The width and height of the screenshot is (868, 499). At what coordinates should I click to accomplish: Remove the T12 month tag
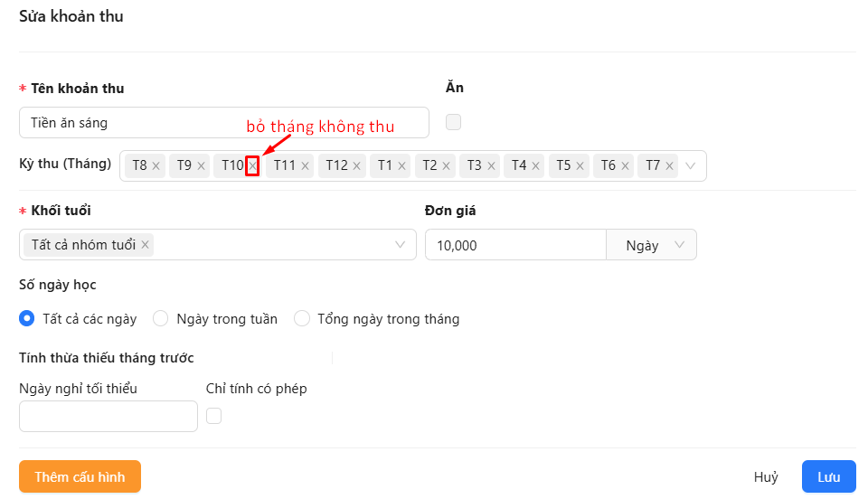click(357, 166)
